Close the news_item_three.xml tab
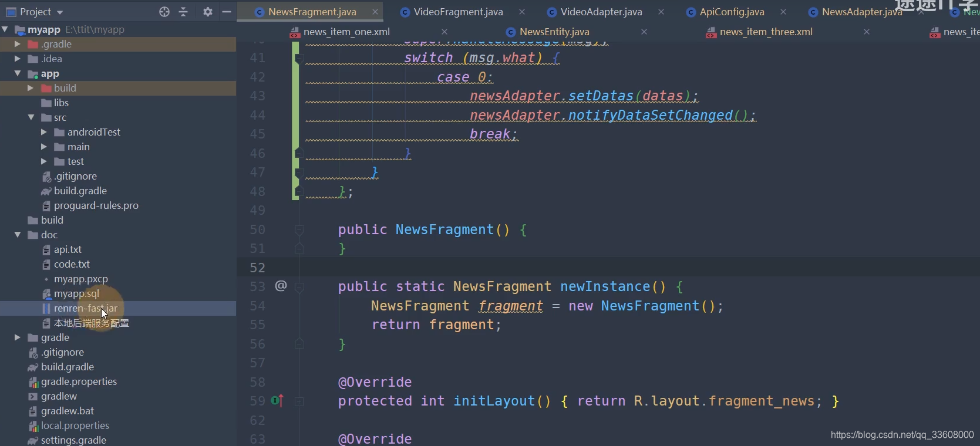Image resolution: width=980 pixels, height=446 pixels. [x=867, y=32]
